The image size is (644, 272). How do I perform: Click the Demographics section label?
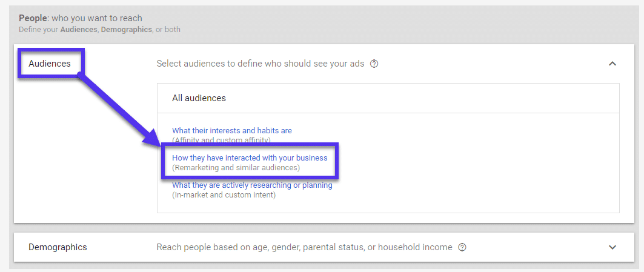click(x=58, y=247)
